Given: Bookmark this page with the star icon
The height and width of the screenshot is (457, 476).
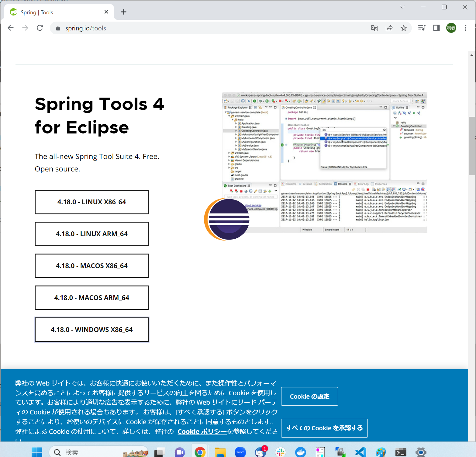Looking at the screenshot, I should tap(403, 28).
